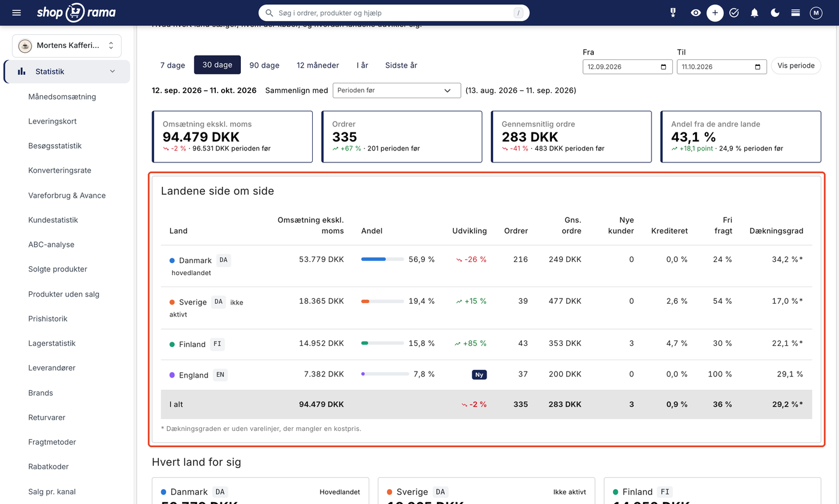
Task: Open Rabatkoder in sidebar
Action: [x=49, y=466]
